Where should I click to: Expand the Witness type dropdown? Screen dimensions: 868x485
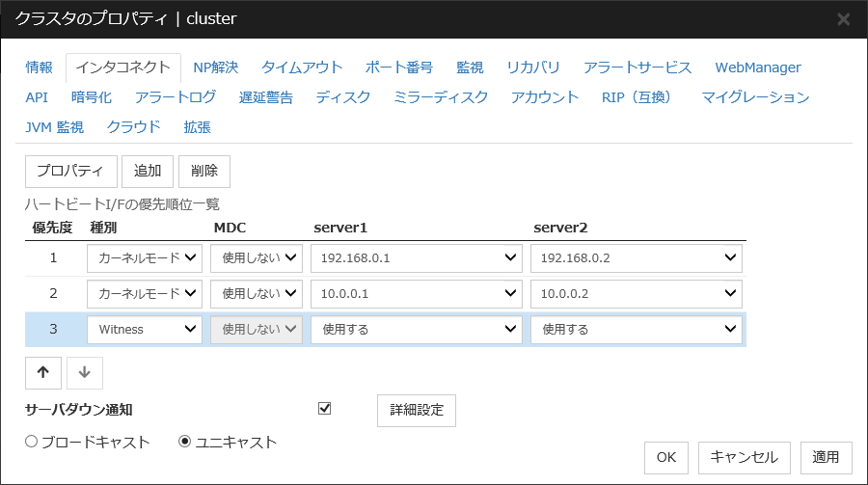coord(144,329)
